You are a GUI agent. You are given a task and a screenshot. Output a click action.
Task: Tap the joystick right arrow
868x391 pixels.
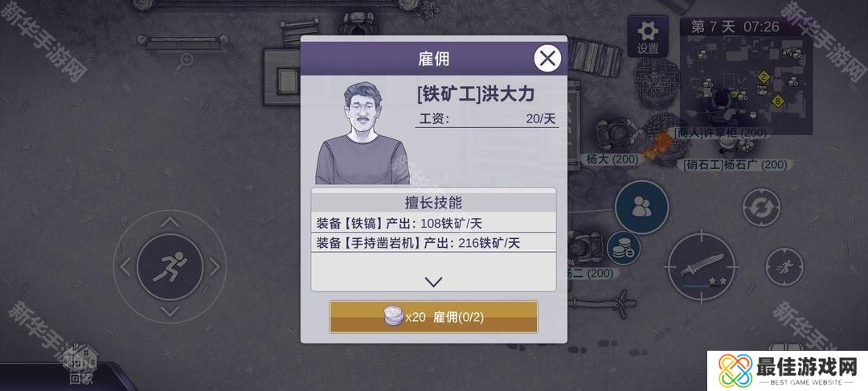click(x=215, y=267)
